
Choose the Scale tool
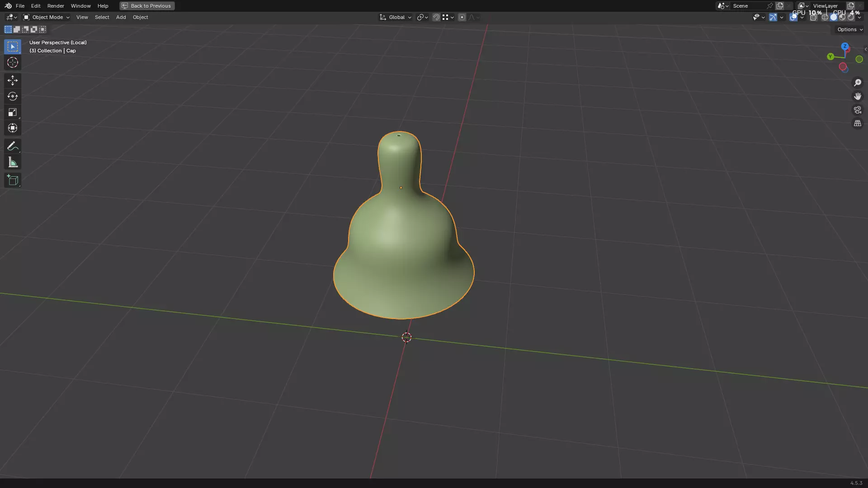[13, 112]
